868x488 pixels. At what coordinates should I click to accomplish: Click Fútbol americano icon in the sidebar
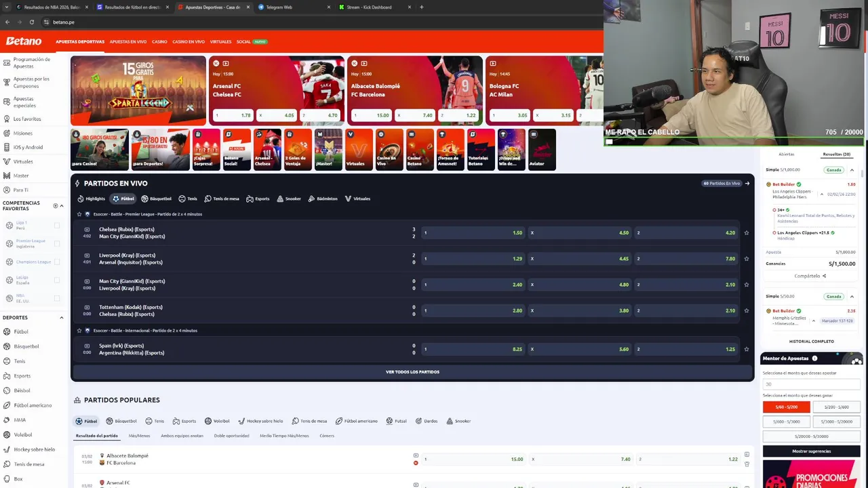pos(7,405)
